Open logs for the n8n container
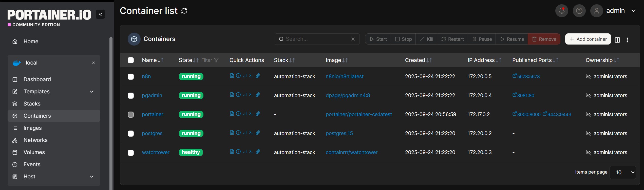The height and width of the screenshot is (190, 644). [x=232, y=76]
